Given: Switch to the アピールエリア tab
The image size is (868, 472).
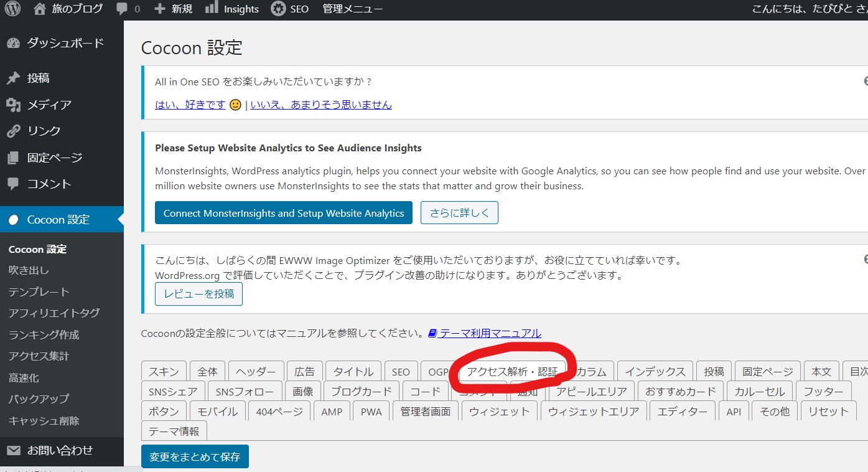Looking at the screenshot, I should tap(592, 392).
